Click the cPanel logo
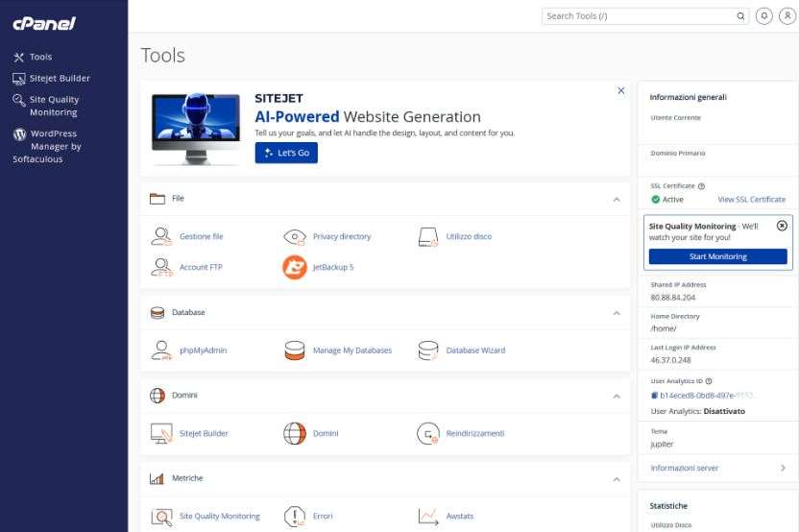 pyautogui.click(x=44, y=23)
